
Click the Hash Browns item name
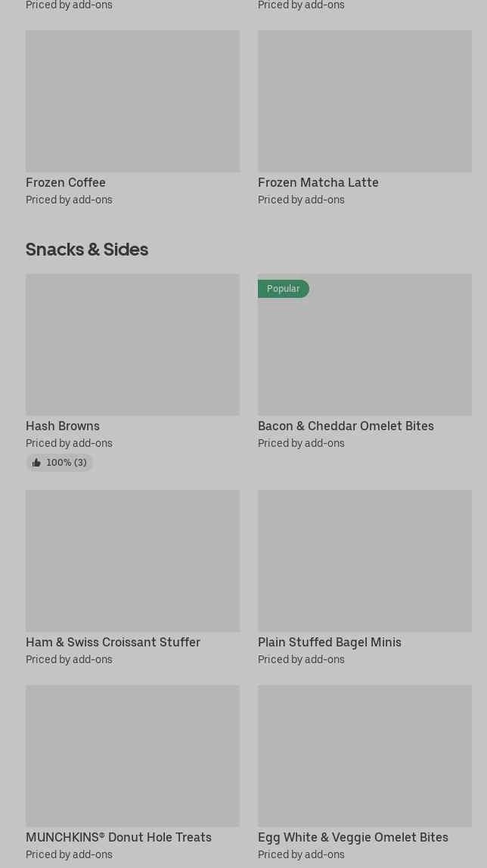63,426
